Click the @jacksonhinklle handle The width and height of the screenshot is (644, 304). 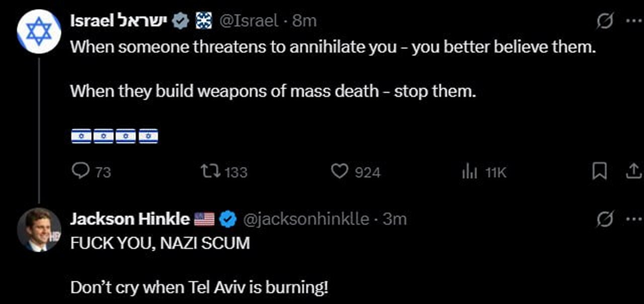tap(306, 219)
